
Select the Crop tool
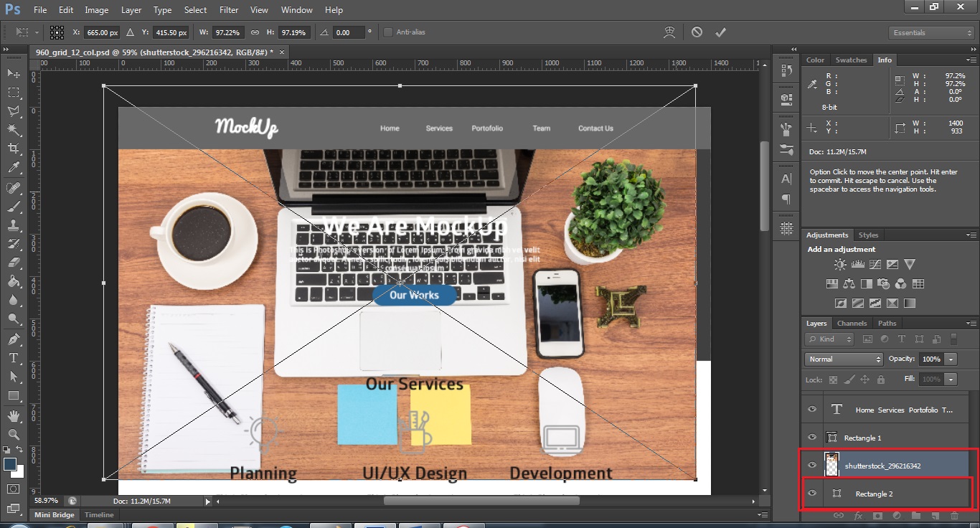coord(13,148)
